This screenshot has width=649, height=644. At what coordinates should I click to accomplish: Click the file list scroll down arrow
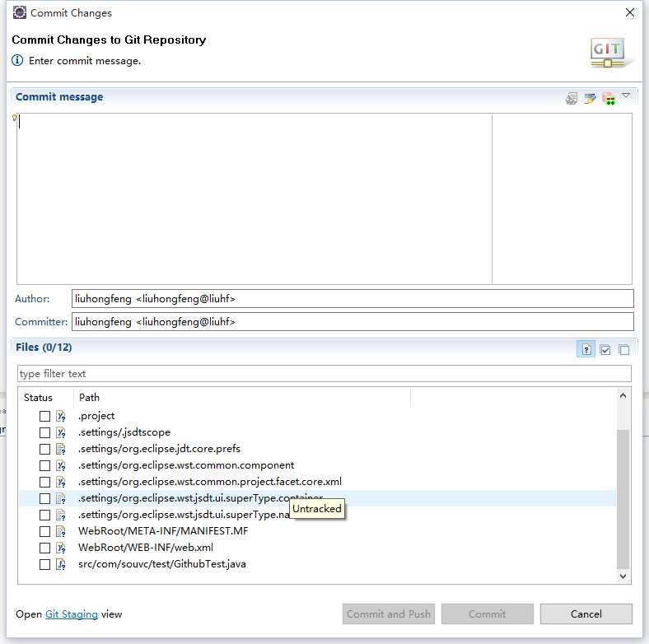tap(623, 576)
